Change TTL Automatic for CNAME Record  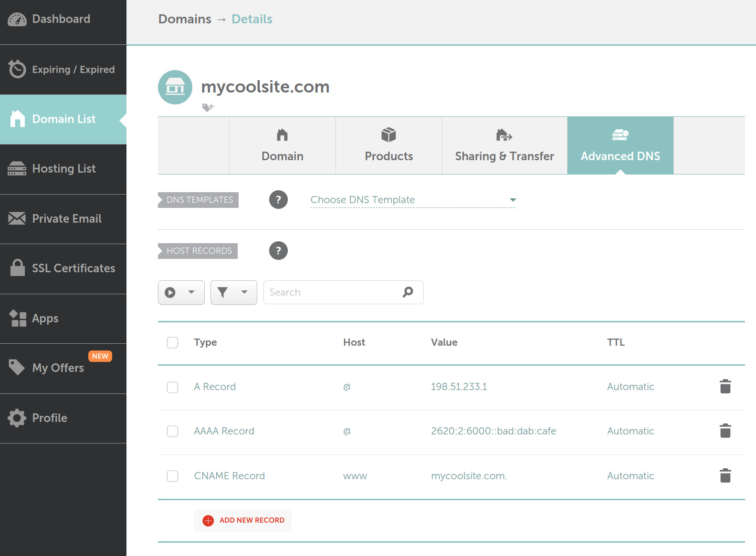tap(630, 476)
